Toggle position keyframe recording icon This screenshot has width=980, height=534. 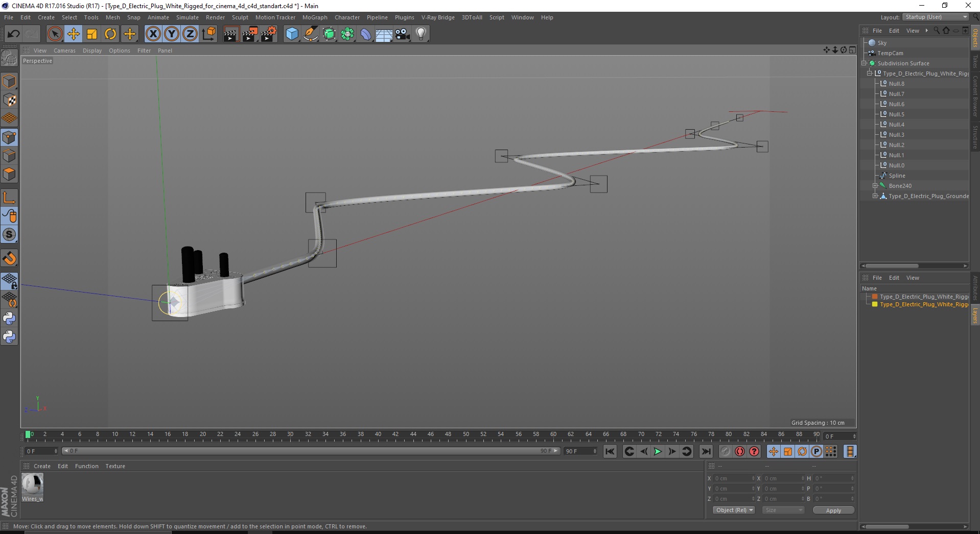(774, 451)
